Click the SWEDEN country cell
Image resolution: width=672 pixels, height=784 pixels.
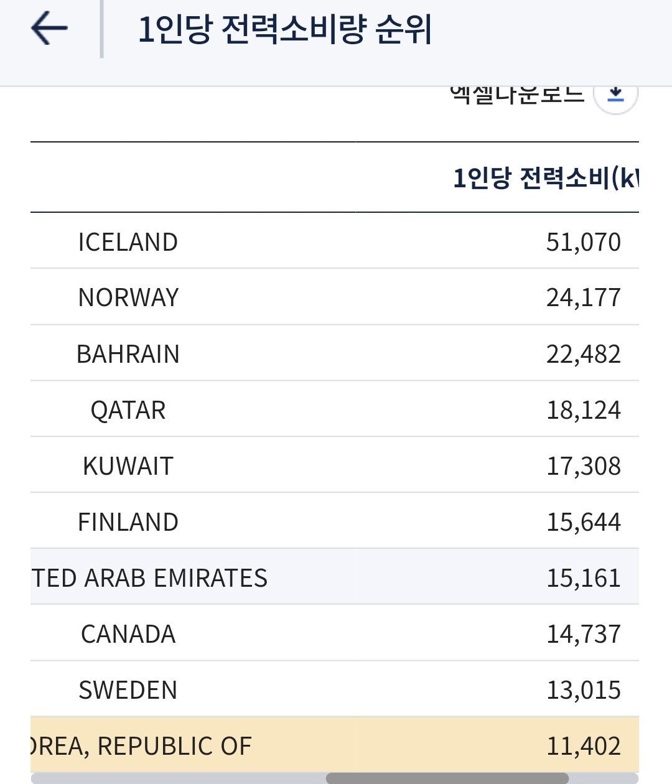(128, 690)
